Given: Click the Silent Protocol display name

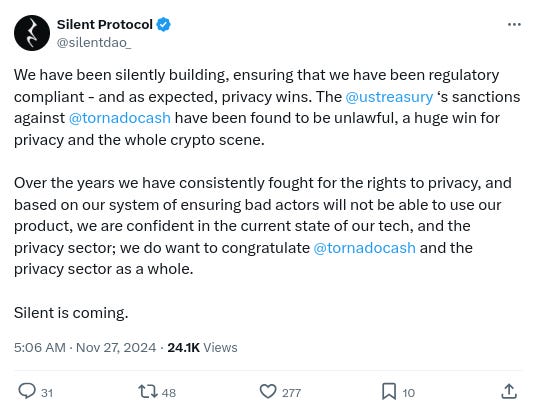Looking at the screenshot, I should point(105,25).
